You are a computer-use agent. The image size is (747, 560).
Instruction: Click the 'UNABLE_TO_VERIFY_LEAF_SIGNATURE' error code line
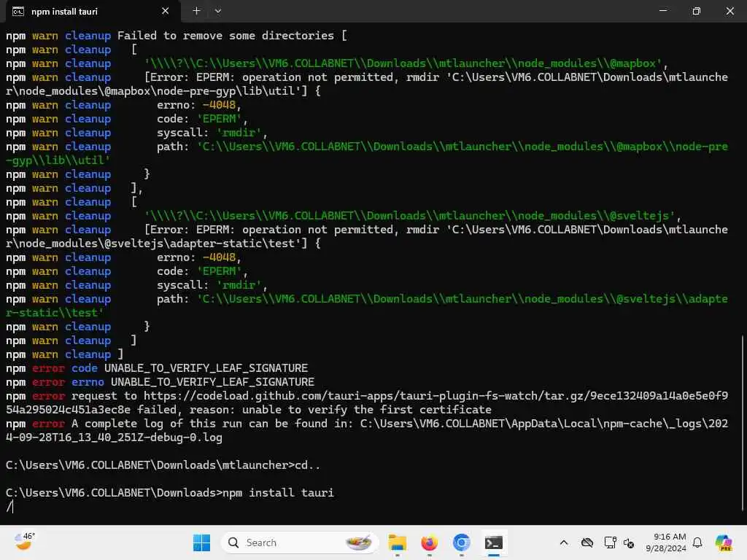(x=157, y=368)
